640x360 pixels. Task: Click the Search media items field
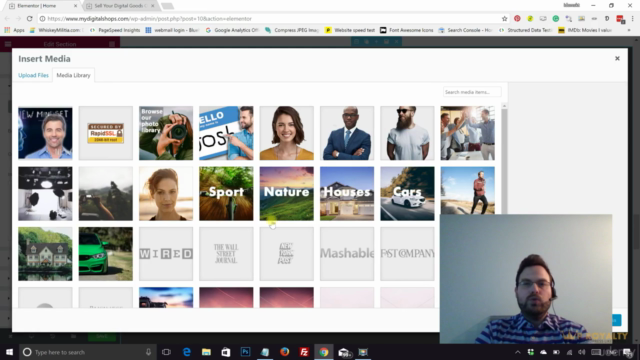coord(472,92)
